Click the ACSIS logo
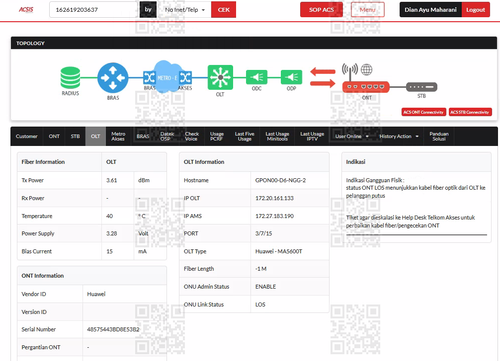The width and height of the screenshot is (500, 361). click(x=26, y=9)
